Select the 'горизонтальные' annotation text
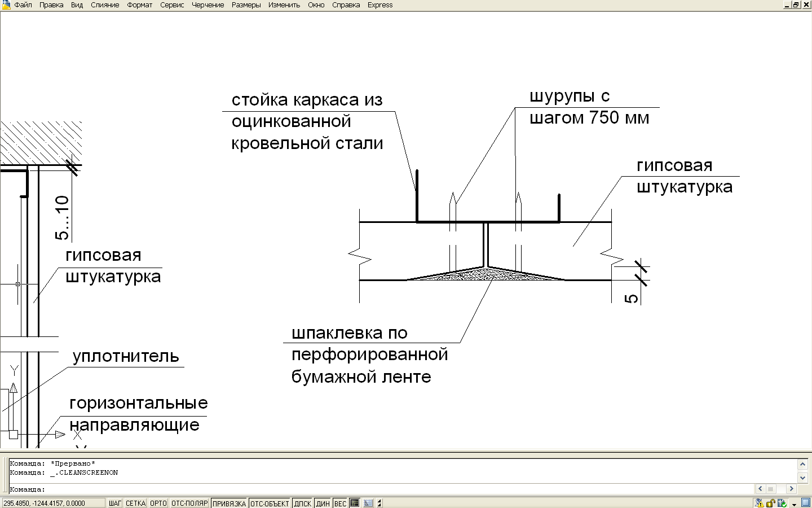This screenshot has height=508, width=812. [139, 403]
